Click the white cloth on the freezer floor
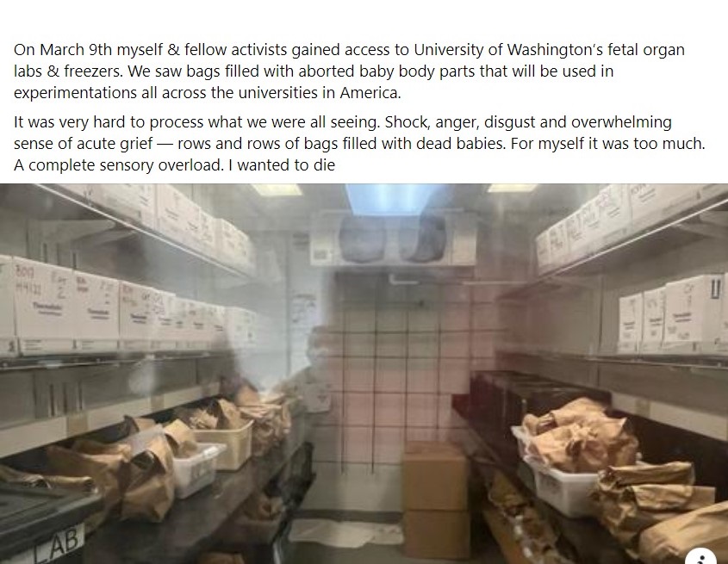 [x=344, y=531]
